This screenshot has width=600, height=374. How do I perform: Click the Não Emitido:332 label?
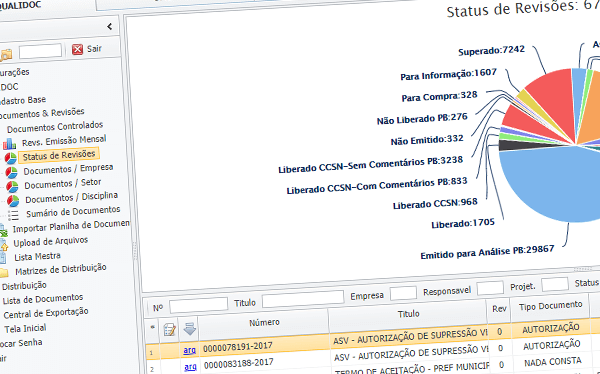pyautogui.click(x=427, y=140)
